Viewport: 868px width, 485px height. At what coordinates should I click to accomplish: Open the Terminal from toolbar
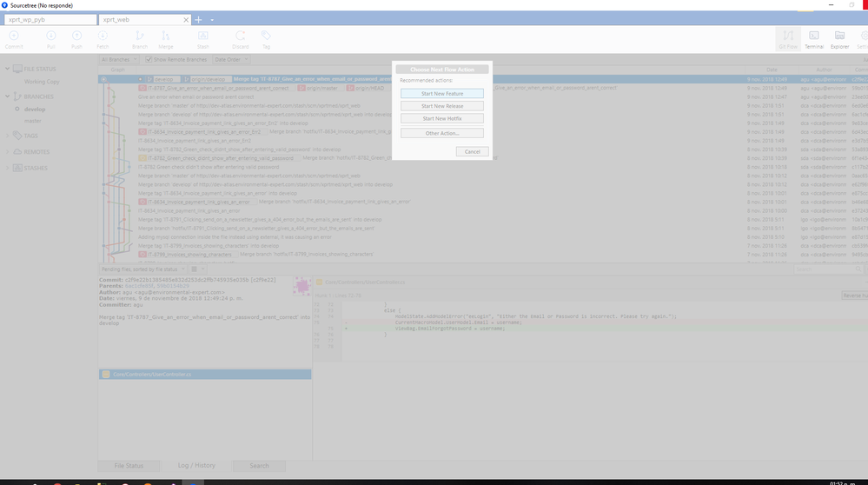point(814,39)
